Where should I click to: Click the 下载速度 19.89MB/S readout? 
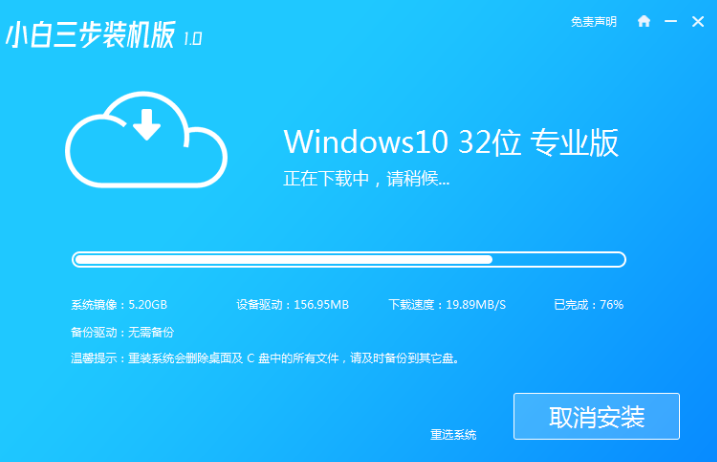point(446,304)
